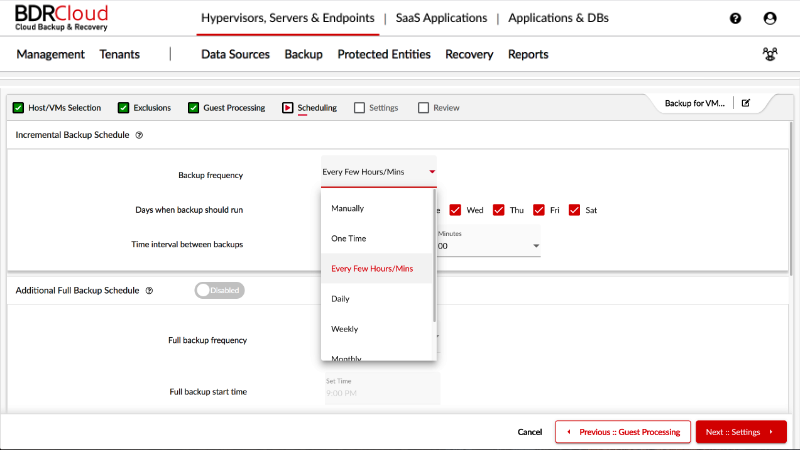Click the Review step label
The height and width of the screenshot is (450, 800).
(446, 108)
